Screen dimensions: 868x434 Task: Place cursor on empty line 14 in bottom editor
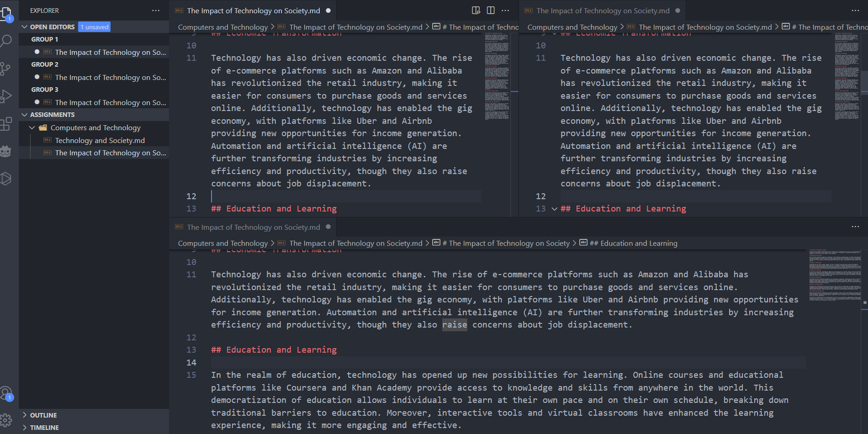click(x=508, y=362)
